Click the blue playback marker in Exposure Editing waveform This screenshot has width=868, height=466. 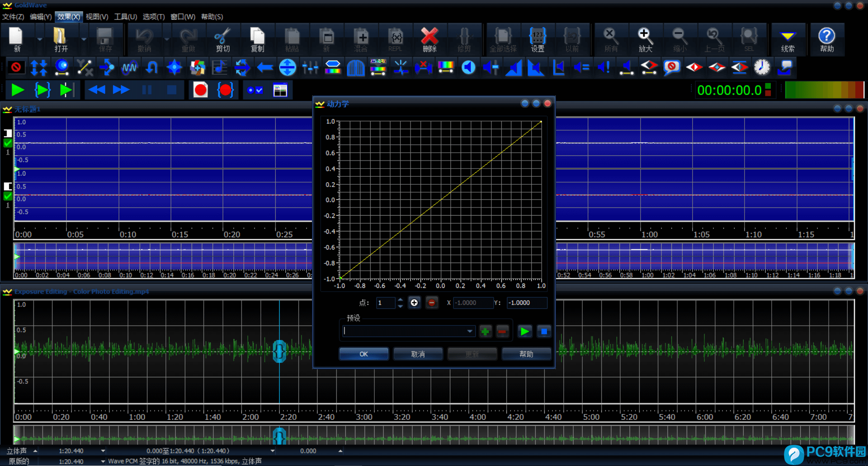click(279, 351)
